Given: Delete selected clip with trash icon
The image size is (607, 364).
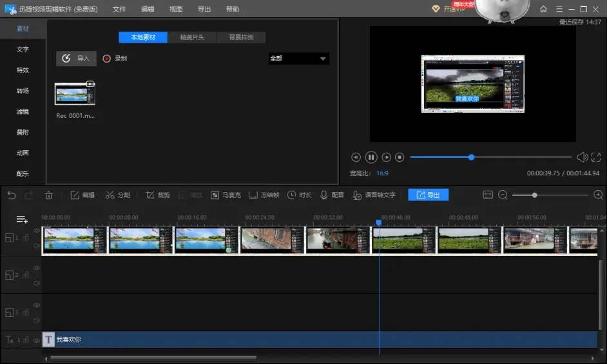Looking at the screenshot, I should pos(49,195).
